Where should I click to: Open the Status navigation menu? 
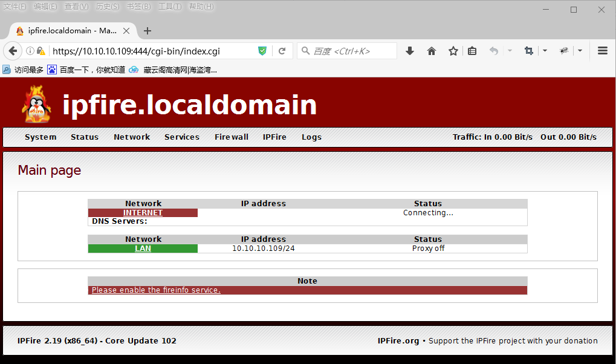pos(85,137)
